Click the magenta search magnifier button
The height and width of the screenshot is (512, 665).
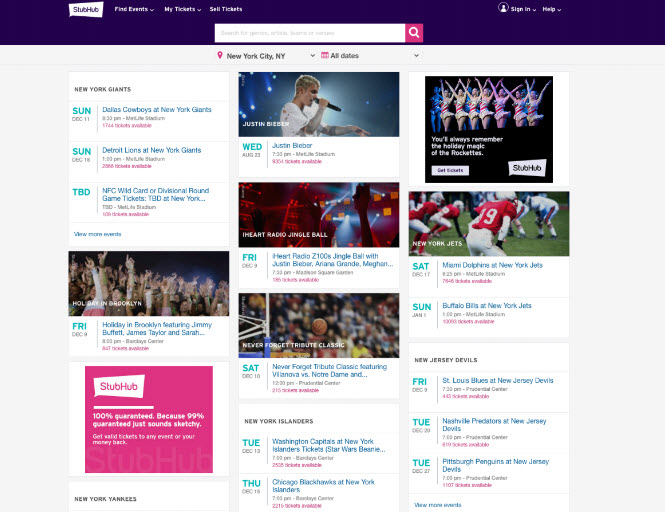click(x=414, y=33)
